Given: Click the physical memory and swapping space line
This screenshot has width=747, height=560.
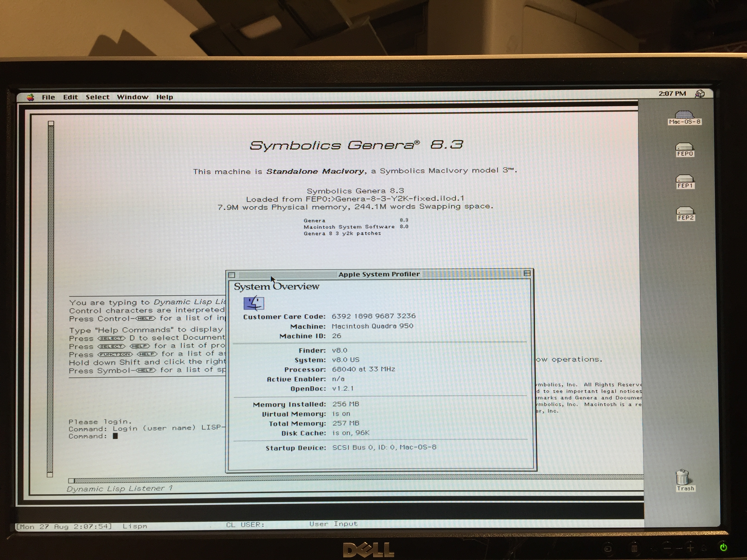Looking at the screenshot, I should [355, 207].
